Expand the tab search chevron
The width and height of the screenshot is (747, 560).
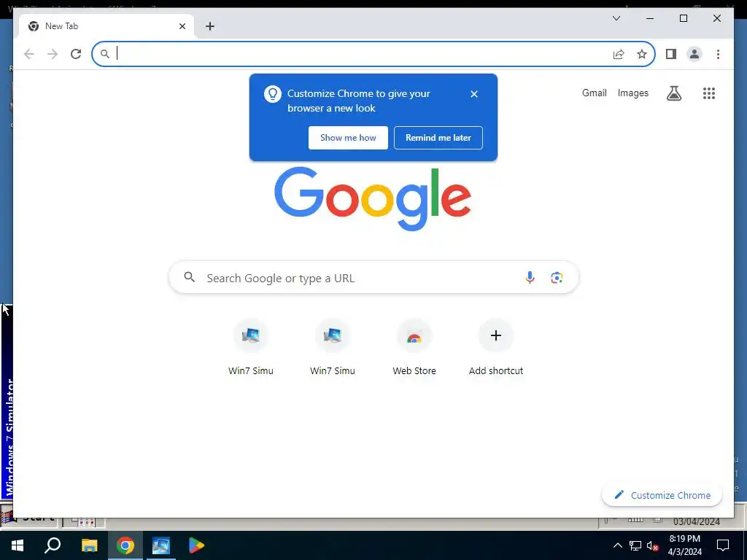(616, 18)
